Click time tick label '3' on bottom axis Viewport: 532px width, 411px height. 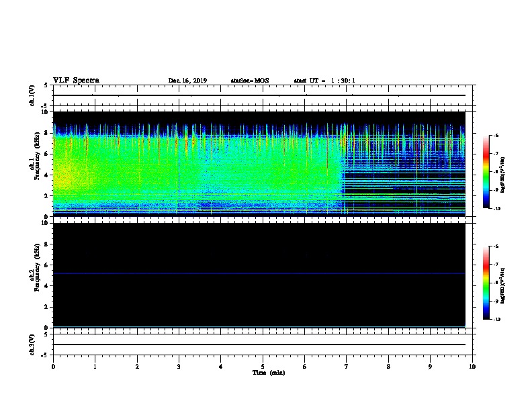(x=179, y=367)
